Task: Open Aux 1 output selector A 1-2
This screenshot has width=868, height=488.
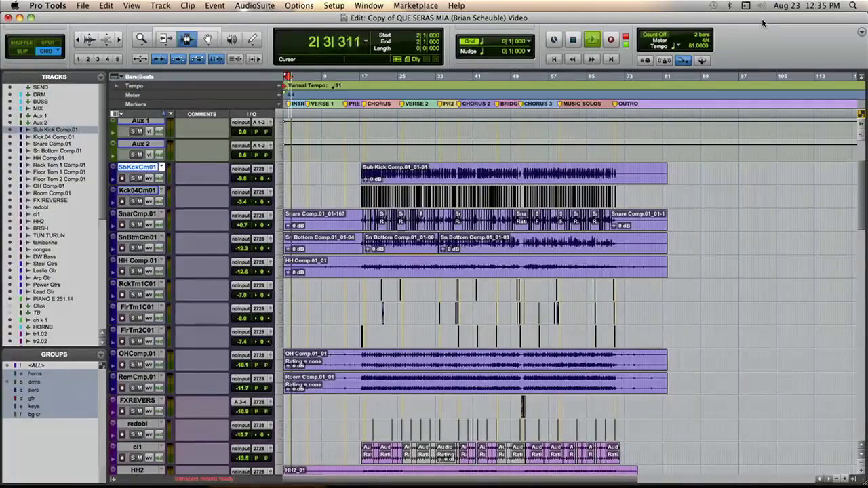Action: pos(259,122)
